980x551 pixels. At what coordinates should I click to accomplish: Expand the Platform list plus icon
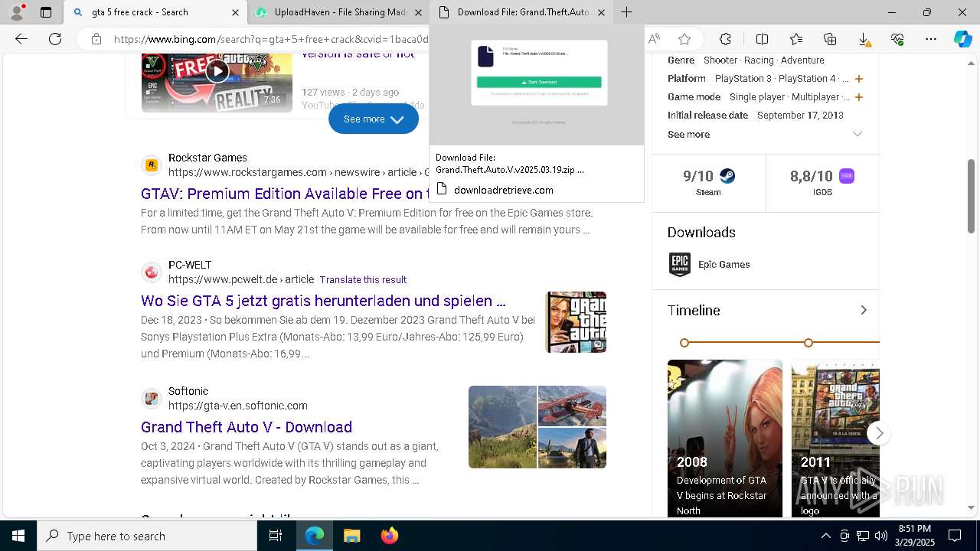859,79
